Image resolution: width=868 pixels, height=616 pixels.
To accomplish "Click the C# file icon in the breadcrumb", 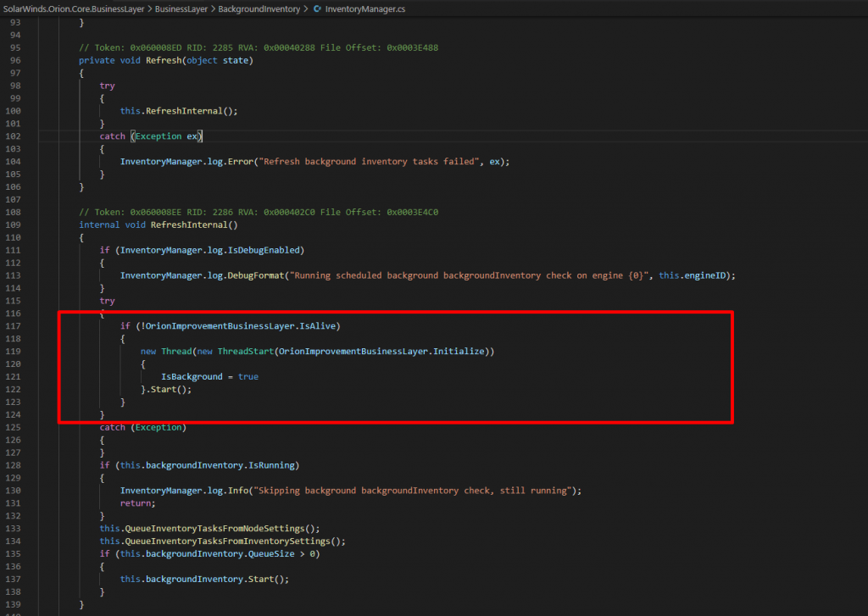I will [x=317, y=8].
